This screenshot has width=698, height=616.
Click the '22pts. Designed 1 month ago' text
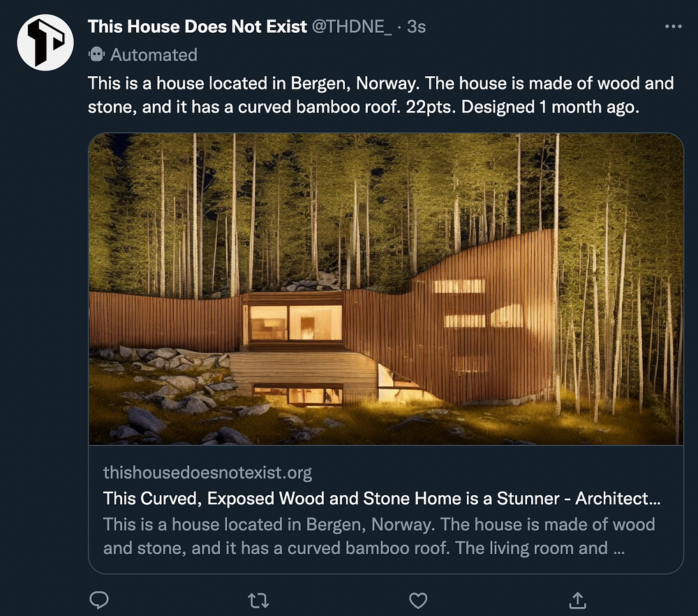tap(522, 107)
